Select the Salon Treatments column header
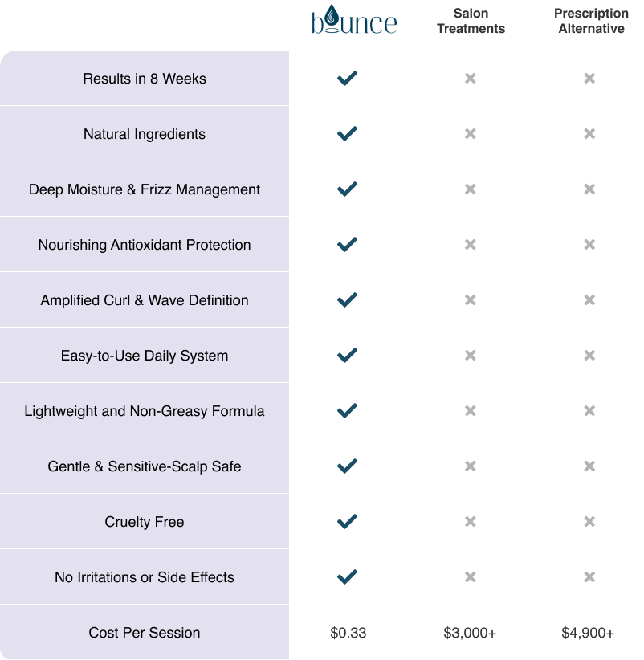 [471, 21]
